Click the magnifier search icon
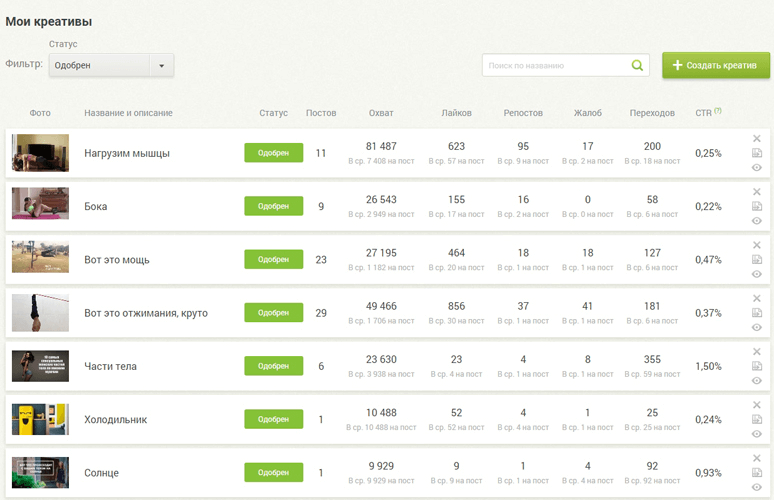The width and height of the screenshot is (774, 500). click(637, 66)
